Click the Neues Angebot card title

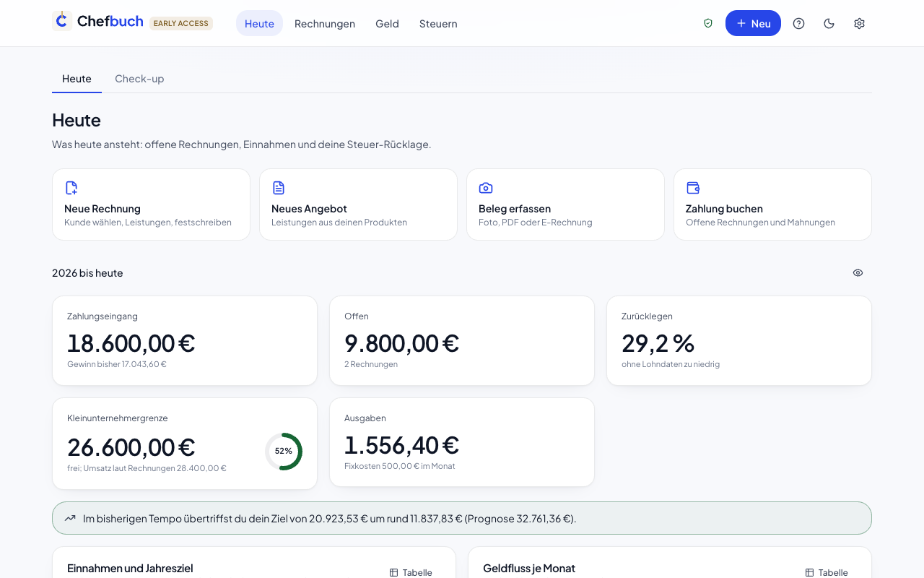(x=309, y=209)
